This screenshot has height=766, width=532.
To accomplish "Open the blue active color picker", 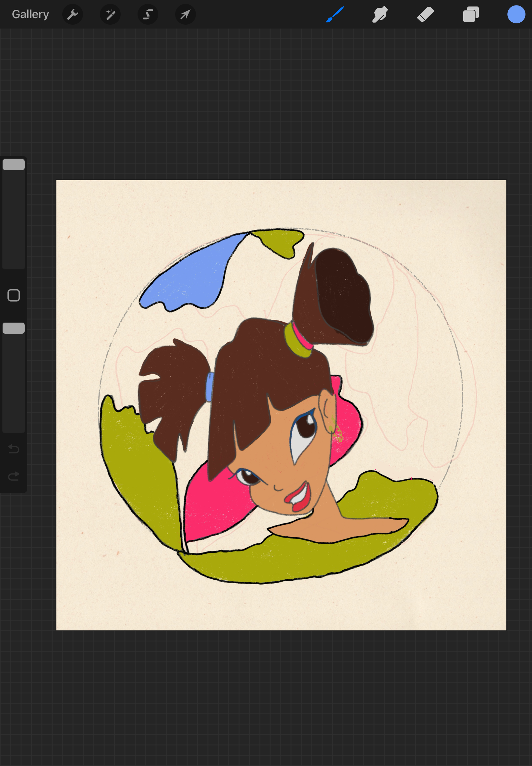I will pos(516,14).
